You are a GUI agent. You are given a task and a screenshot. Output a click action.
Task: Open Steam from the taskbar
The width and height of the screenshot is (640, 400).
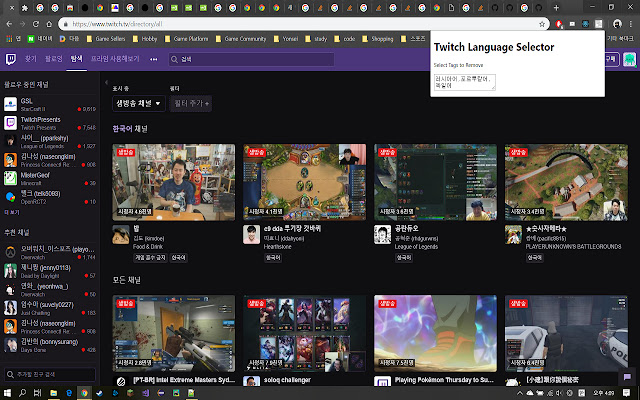click(99, 393)
